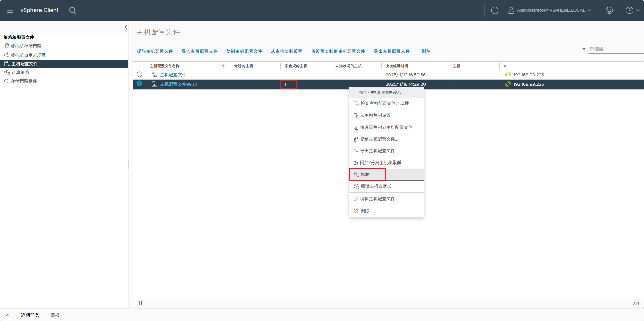Viewport: 644px width, 321px height.
Task: Select the radio button for 主机配置文件 row
Action: point(139,74)
